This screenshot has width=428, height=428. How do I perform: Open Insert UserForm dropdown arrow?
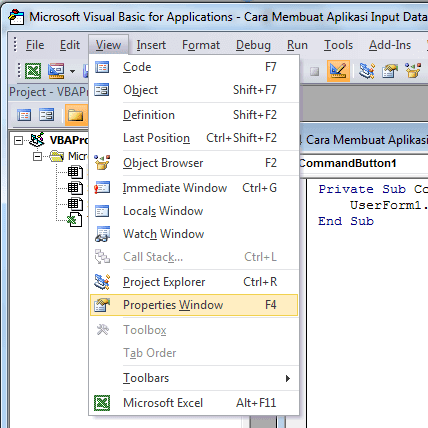click(72, 71)
